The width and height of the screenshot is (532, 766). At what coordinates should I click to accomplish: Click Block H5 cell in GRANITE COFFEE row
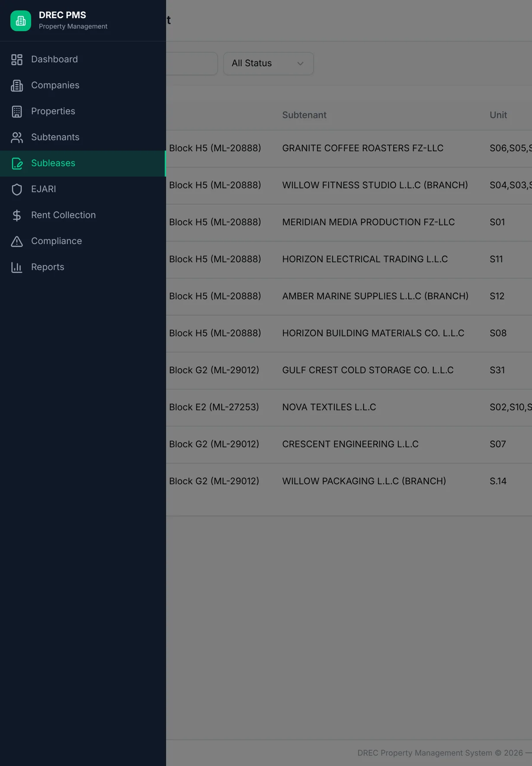(x=215, y=148)
